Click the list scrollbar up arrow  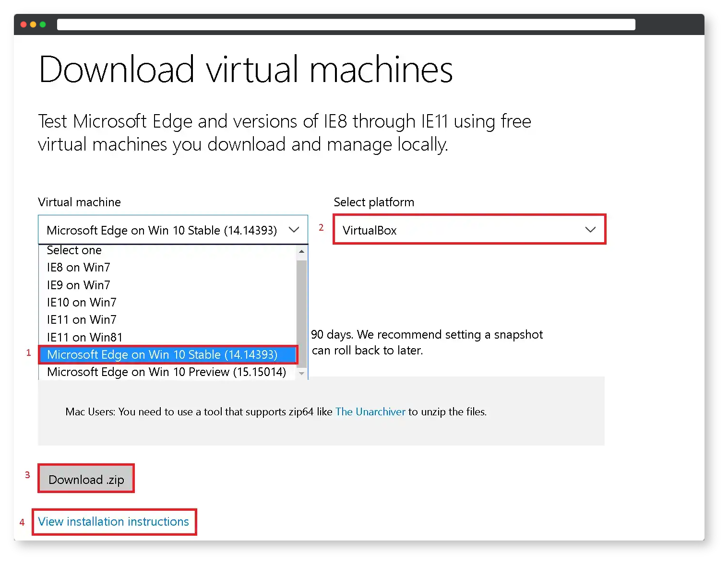tap(301, 251)
